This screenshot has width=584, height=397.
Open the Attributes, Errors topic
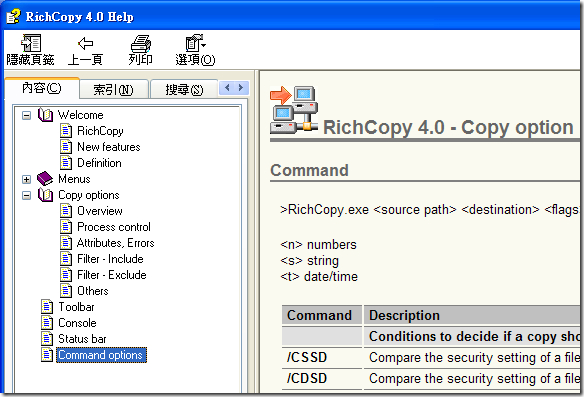(115, 243)
